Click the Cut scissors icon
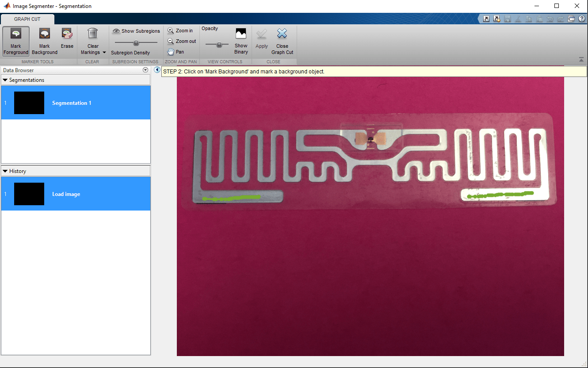This screenshot has width=588, height=368. tap(518, 19)
